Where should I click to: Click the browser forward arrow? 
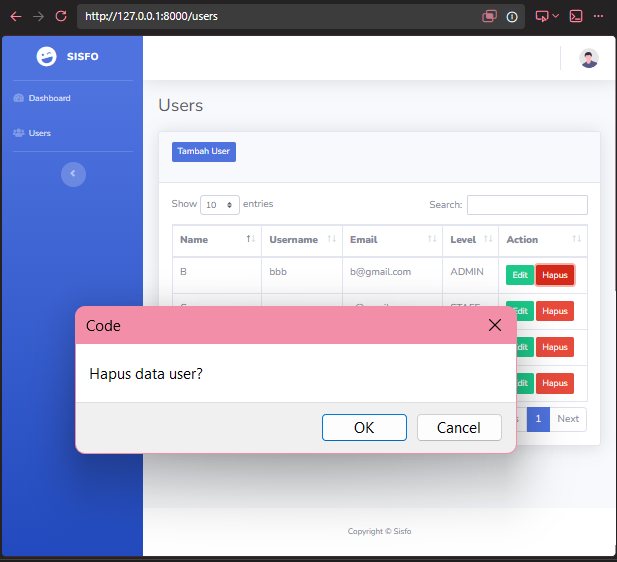[38, 17]
